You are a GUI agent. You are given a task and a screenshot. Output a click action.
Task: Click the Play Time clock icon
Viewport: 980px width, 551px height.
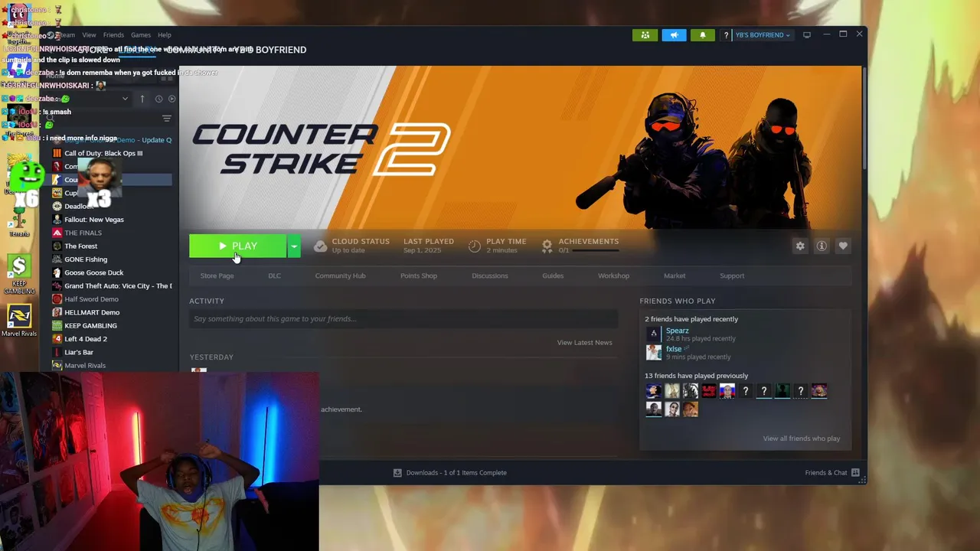[x=475, y=246]
